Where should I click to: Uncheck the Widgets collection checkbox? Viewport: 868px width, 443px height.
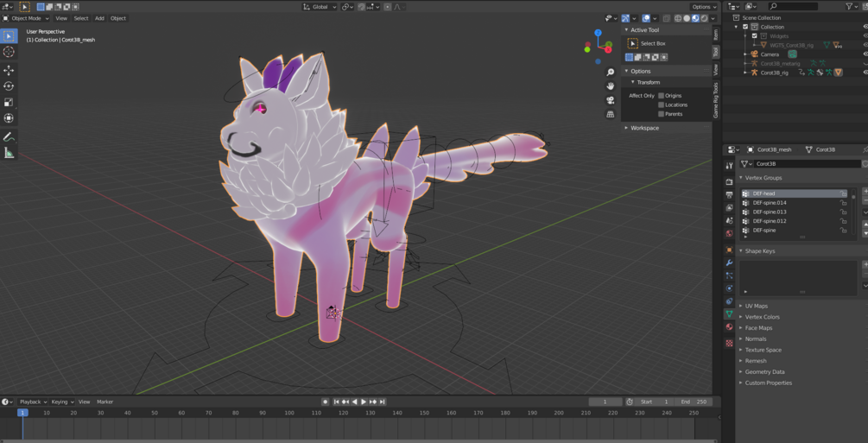click(754, 36)
